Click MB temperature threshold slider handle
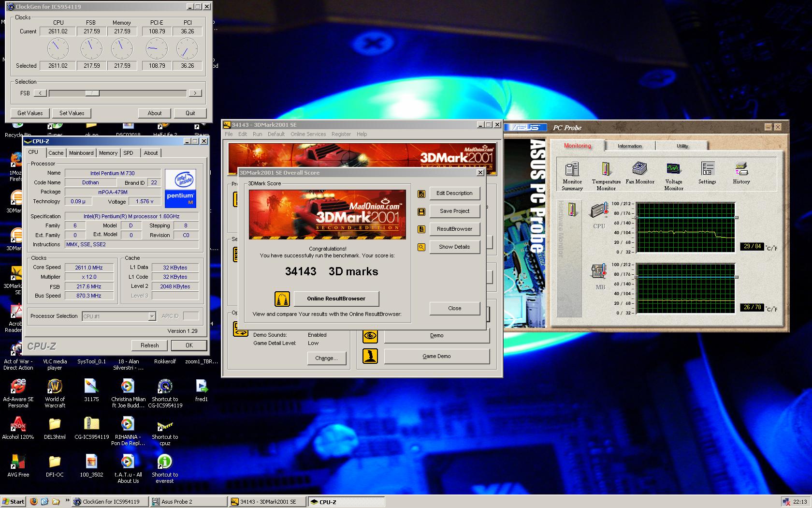This screenshot has width=812, height=508. coord(737,277)
